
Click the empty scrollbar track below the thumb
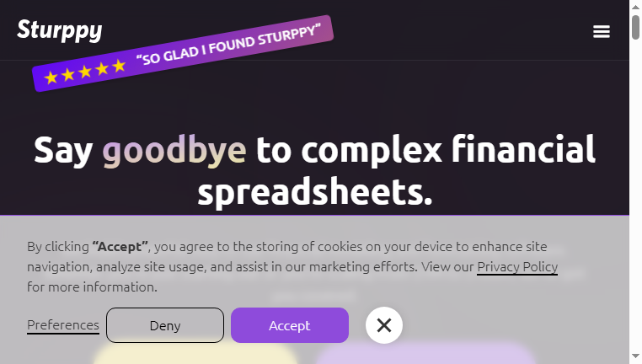coord(635,196)
